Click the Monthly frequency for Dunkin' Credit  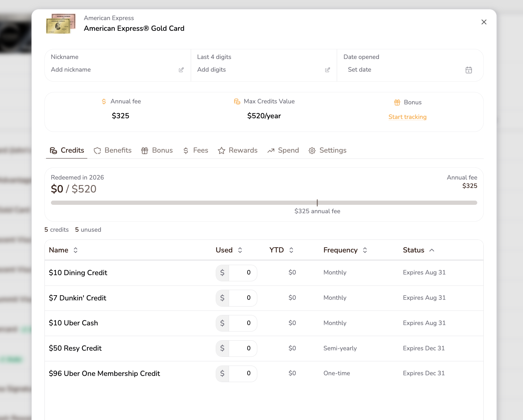(335, 298)
